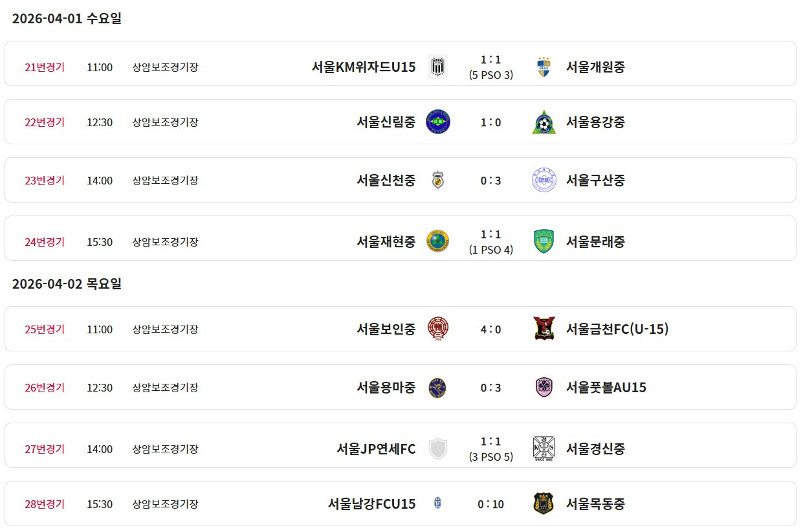Click the 서울보인중 red crest
The height and width of the screenshot is (532, 803).
[x=438, y=329]
